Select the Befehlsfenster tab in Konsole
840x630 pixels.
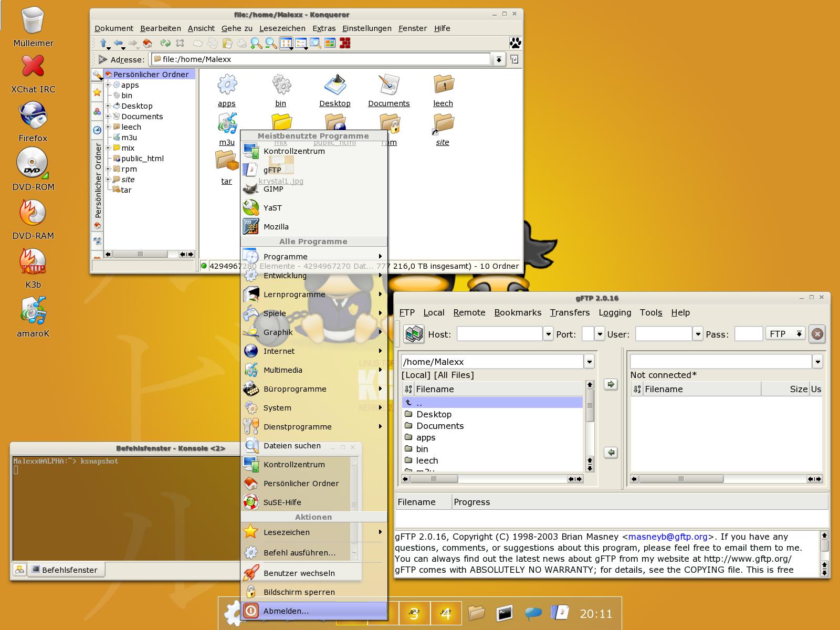pyautogui.click(x=65, y=570)
